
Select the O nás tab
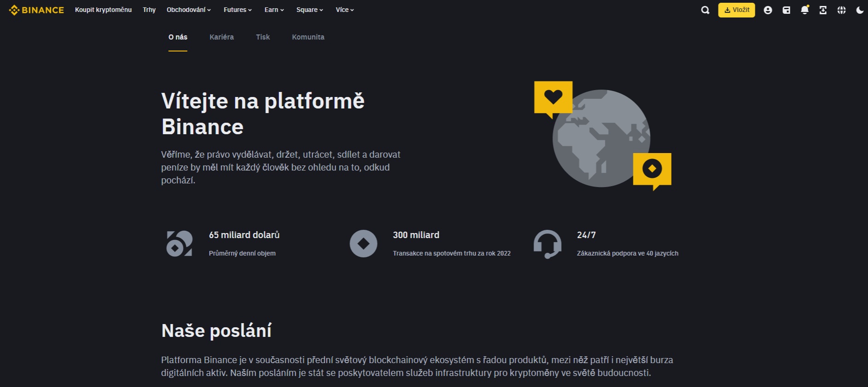coord(178,37)
